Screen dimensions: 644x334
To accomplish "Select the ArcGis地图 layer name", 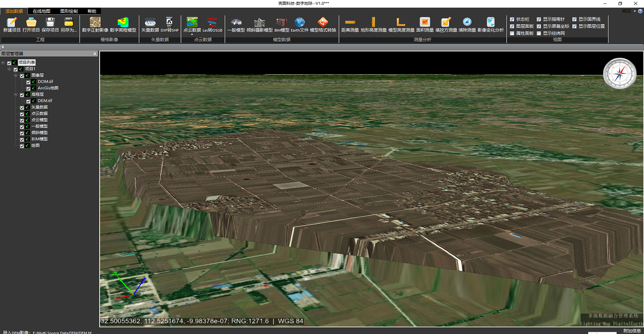I will (48, 88).
